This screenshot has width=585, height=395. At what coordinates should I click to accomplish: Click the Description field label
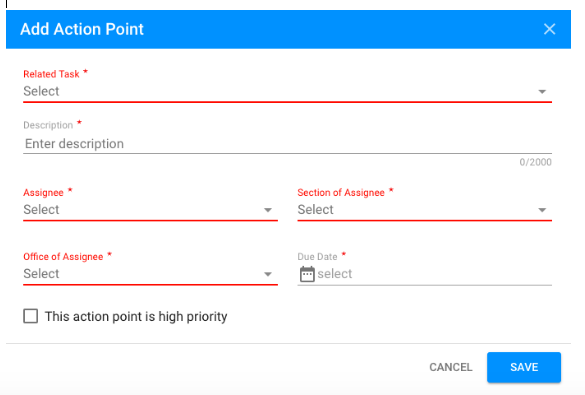[x=48, y=125]
